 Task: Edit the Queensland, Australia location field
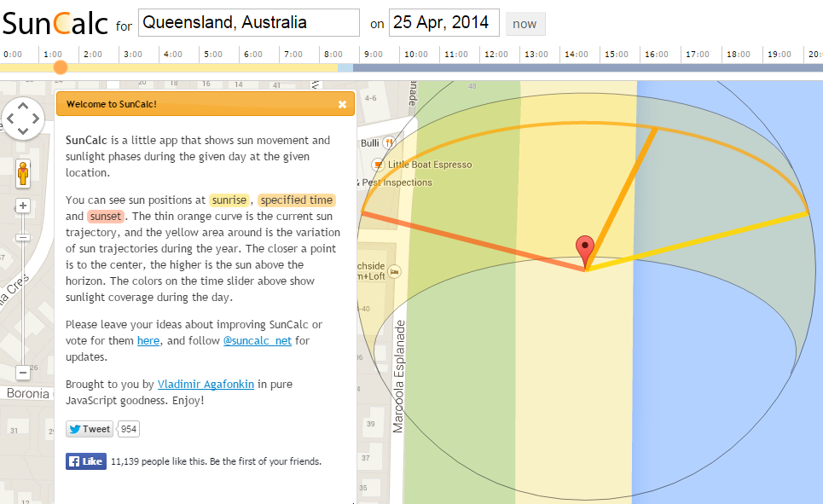coord(248,23)
